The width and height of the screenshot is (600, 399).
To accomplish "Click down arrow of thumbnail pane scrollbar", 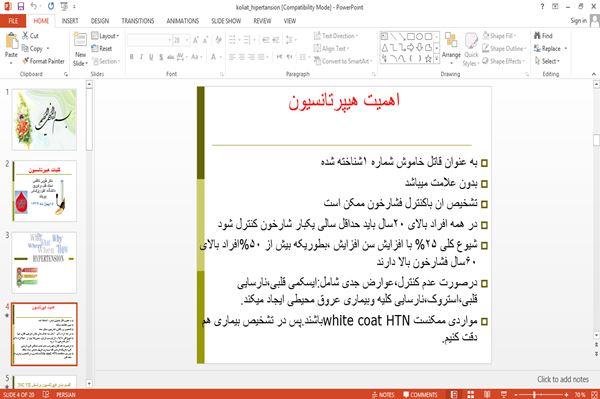I will pyautogui.click(x=89, y=383).
